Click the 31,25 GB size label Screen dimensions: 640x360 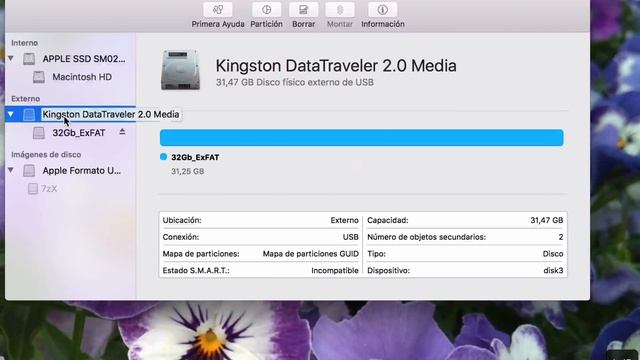188,171
